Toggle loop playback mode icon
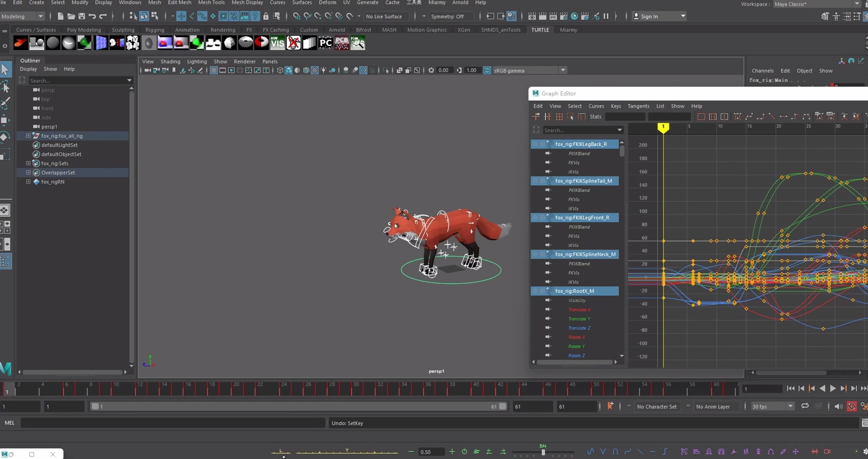This screenshot has width=868, height=459. click(805, 406)
